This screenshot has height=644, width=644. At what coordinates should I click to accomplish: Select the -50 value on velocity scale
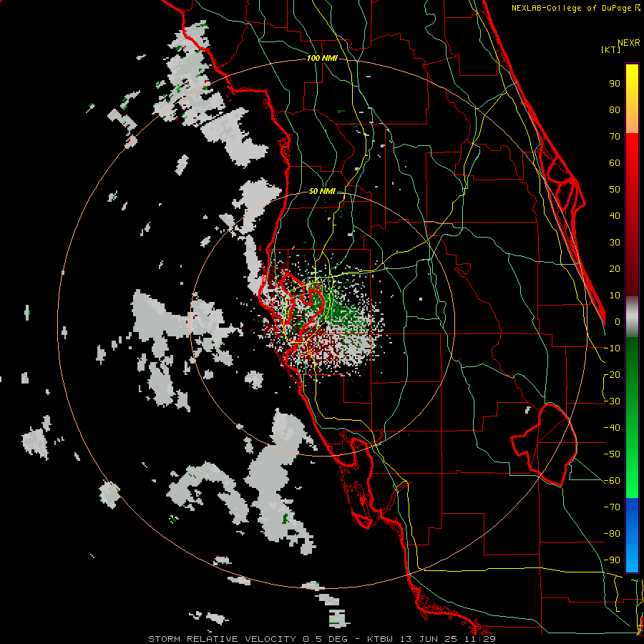(612, 454)
